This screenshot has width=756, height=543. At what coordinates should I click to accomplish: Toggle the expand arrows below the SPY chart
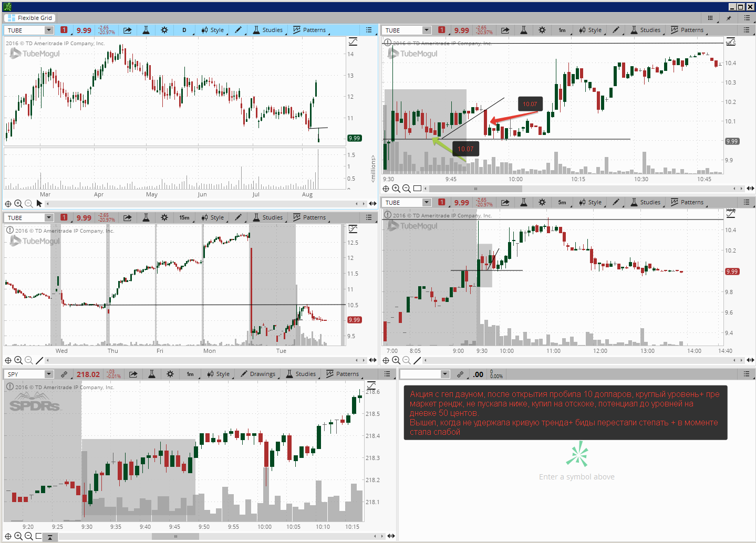coord(391,536)
